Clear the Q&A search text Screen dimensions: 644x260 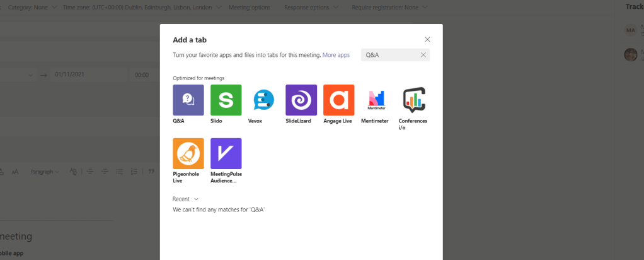(x=423, y=56)
